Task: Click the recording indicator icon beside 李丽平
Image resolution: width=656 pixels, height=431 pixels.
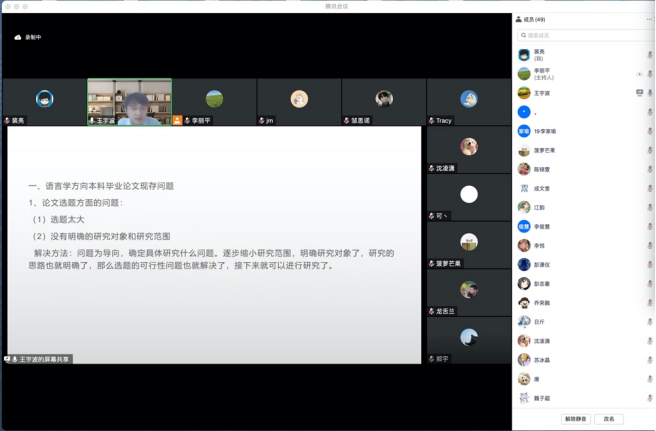Action: click(640, 74)
